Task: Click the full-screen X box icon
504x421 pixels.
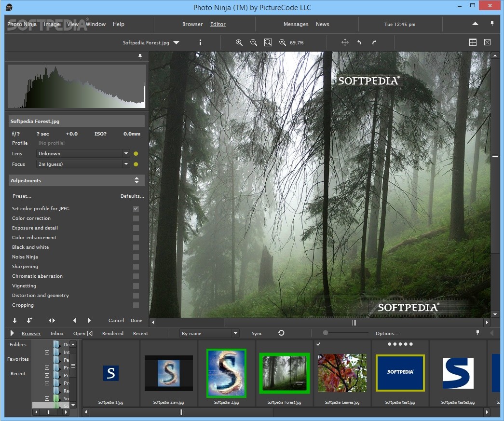Action: coord(487,42)
